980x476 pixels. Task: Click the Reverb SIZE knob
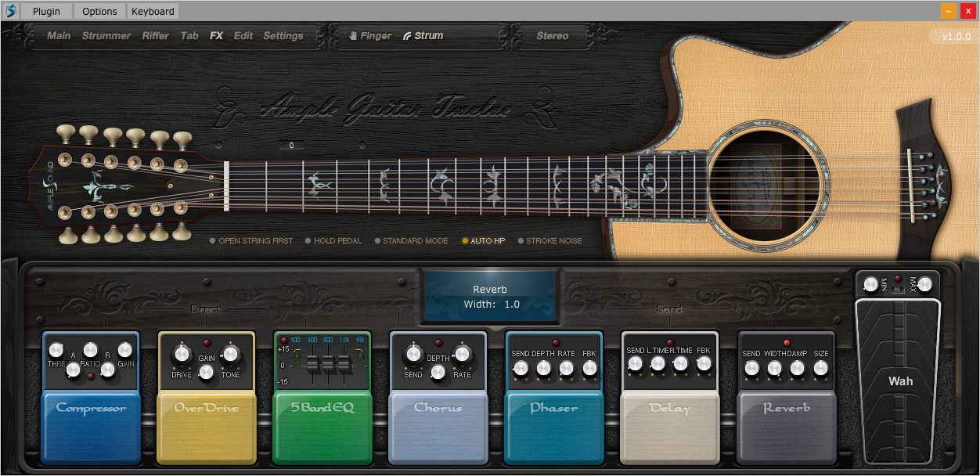click(x=820, y=367)
